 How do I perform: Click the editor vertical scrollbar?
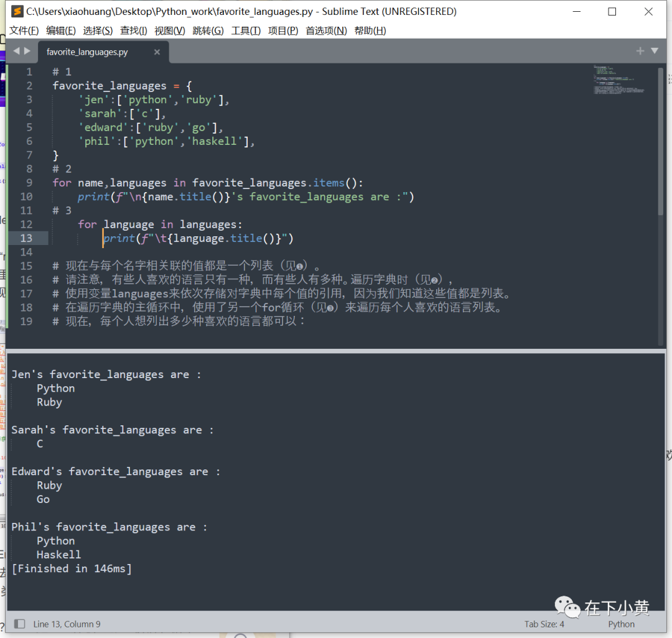pyautogui.click(x=660, y=141)
